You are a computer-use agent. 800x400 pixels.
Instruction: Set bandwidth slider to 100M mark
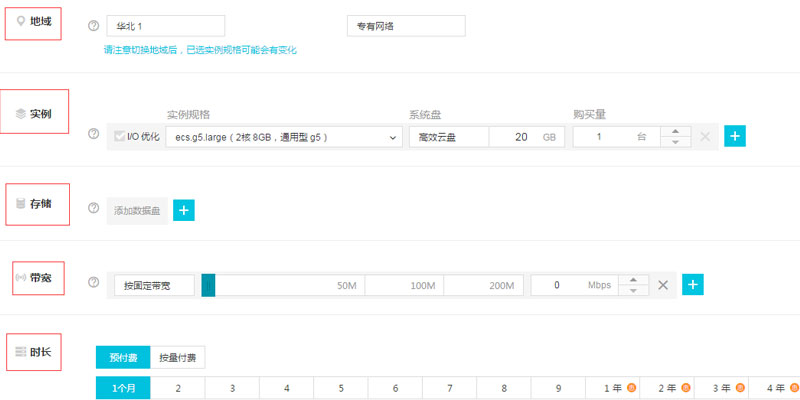click(x=423, y=286)
